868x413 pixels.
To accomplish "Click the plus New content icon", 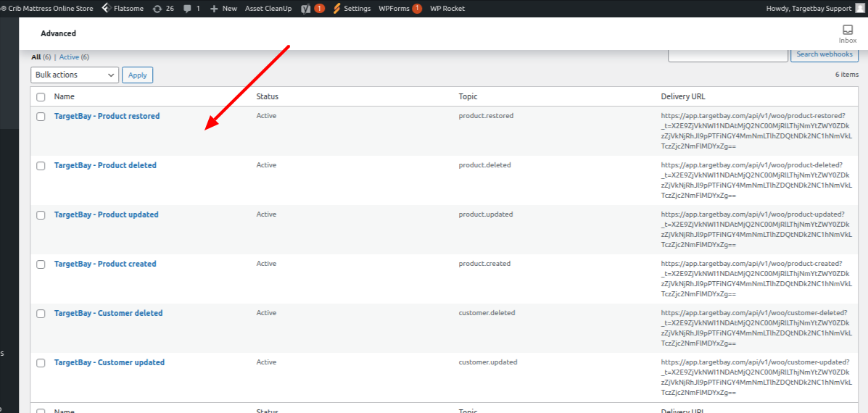I will tap(214, 9).
